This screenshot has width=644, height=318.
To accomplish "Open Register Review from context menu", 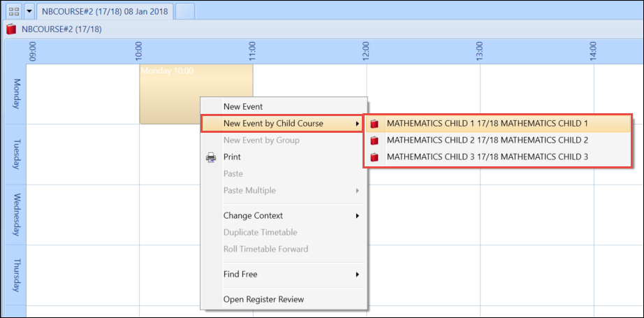I will pyautogui.click(x=263, y=300).
